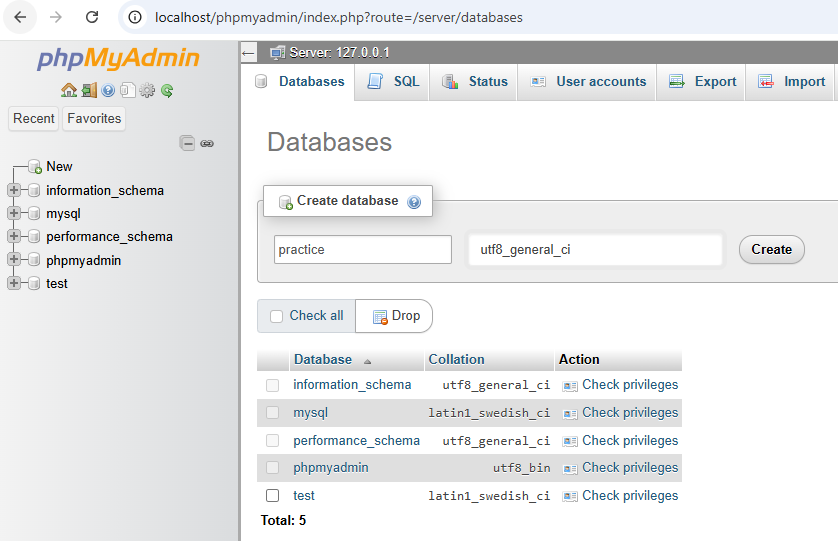838x541 pixels.
Task: Click browser back arrow
Action: [20, 17]
